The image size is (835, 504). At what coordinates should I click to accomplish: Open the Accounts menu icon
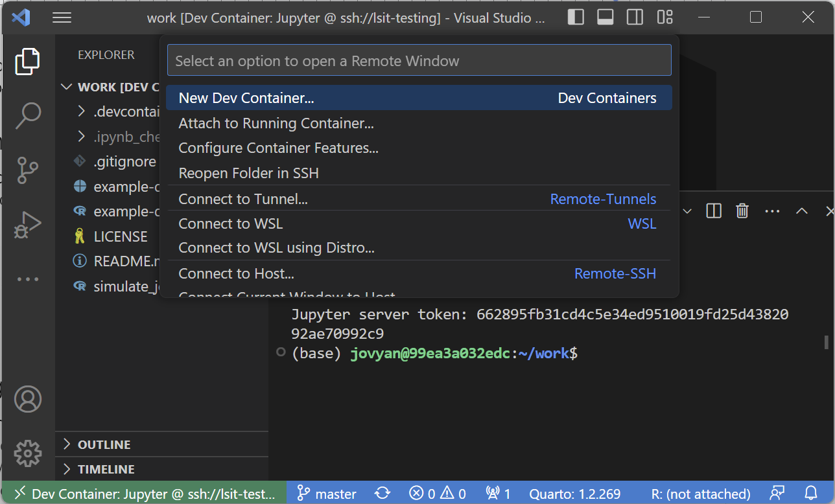point(27,399)
